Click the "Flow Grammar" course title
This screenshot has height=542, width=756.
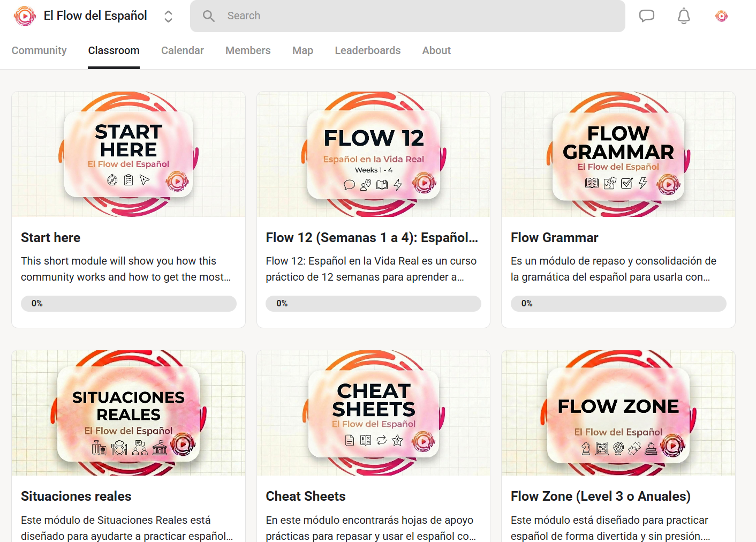click(x=555, y=238)
